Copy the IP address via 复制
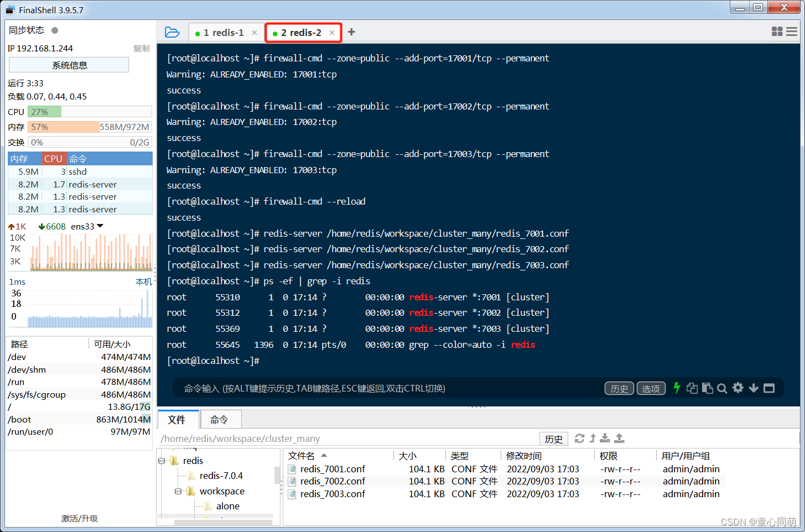805x532 pixels. point(142,49)
